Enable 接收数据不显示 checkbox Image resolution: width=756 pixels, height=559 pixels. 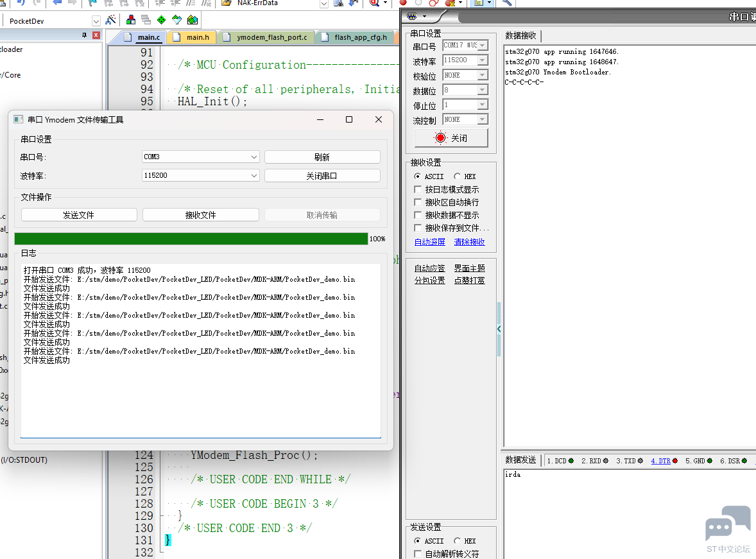coord(418,215)
